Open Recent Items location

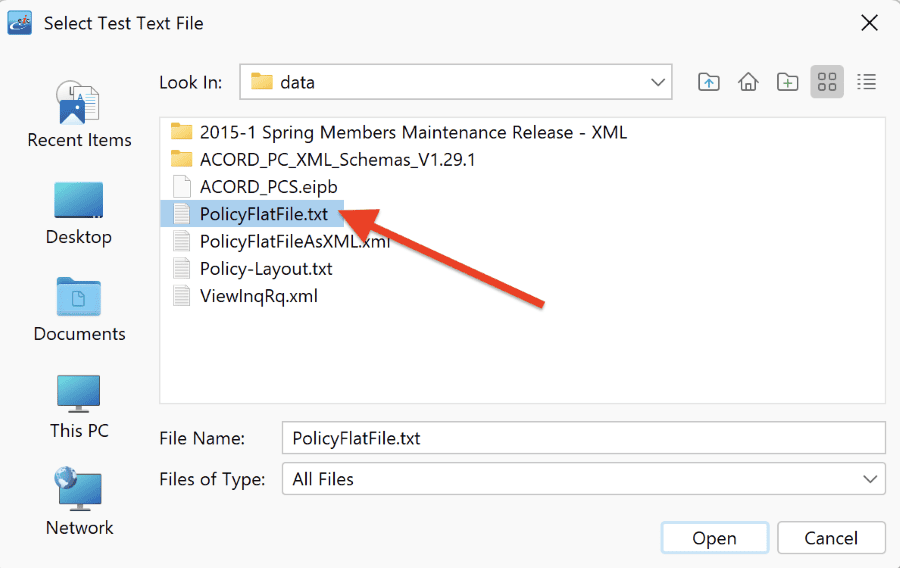point(79,115)
